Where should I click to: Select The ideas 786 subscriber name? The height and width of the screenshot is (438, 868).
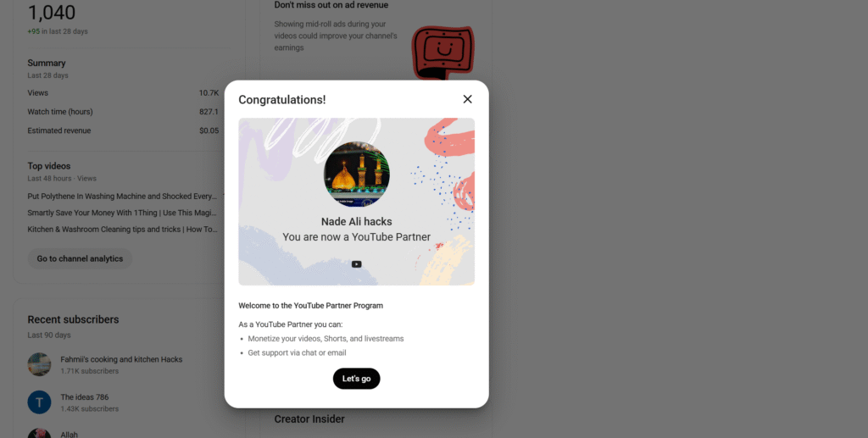[x=85, y=397]
